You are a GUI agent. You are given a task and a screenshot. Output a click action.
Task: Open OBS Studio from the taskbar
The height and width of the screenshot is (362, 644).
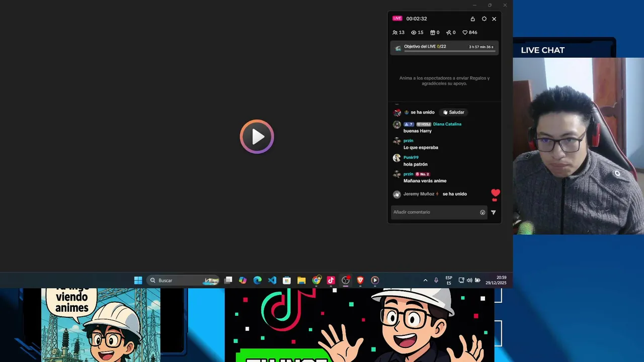[346, 280]
